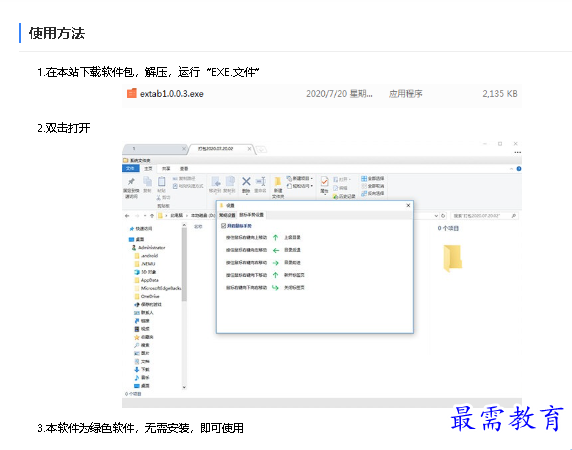The width and height of the screenshot is (572, 450).
Task: Click the scissors Cut command
Action: 163,197
